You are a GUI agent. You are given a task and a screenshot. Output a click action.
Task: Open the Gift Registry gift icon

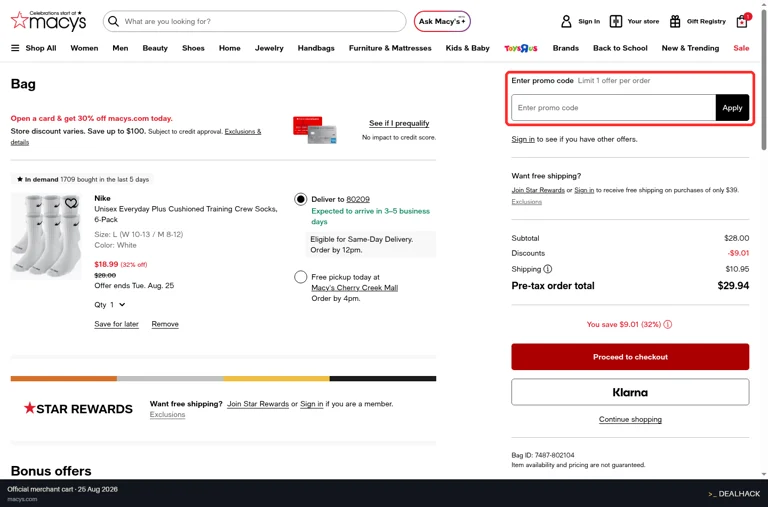[675, 21]
